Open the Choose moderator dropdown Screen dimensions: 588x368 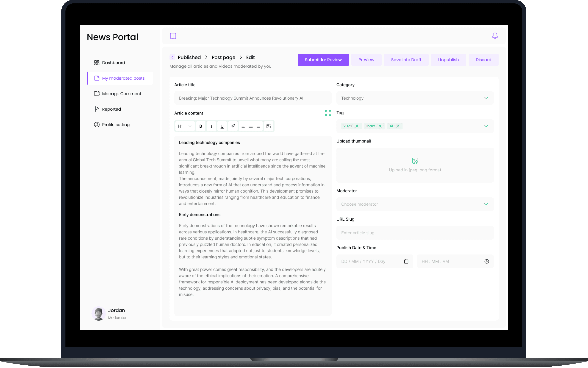(x=415, y=204)
